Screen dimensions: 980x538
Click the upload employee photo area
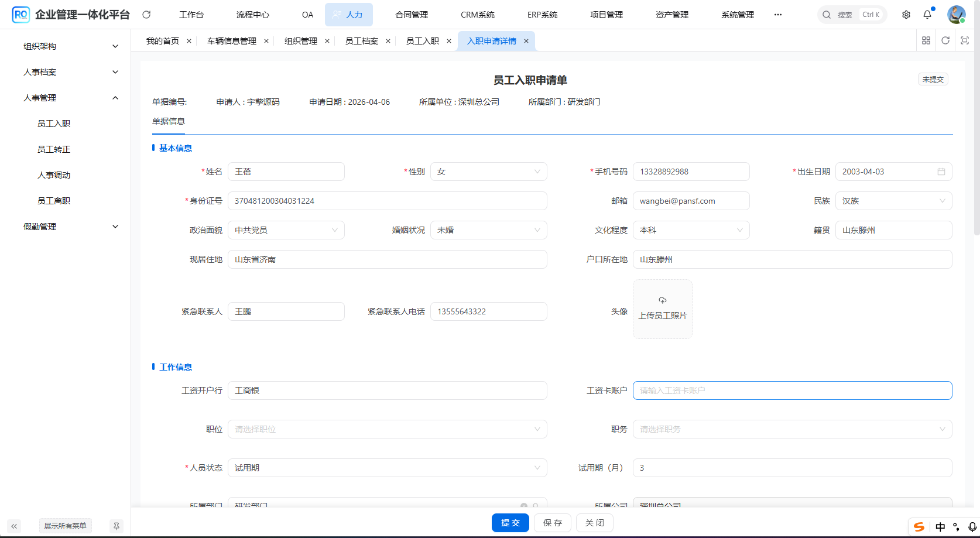(x=662, y=309)
